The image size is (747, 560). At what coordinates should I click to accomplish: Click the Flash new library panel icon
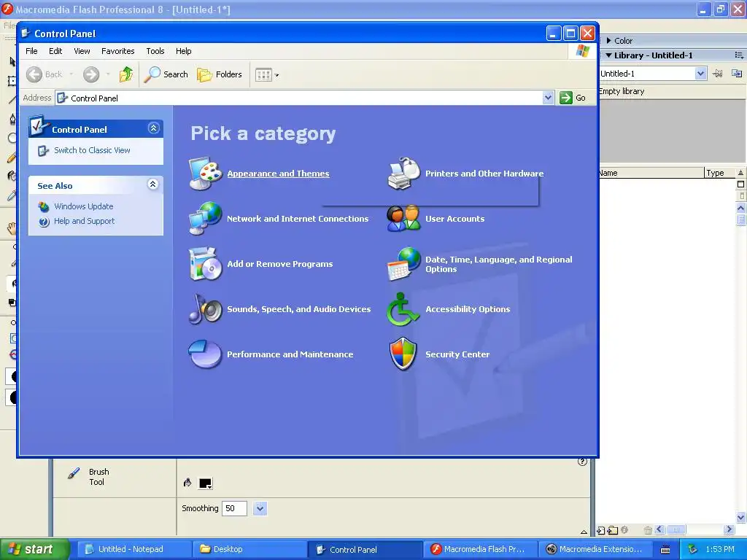[737, 74]
